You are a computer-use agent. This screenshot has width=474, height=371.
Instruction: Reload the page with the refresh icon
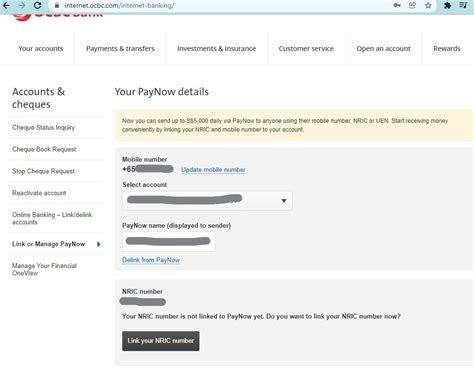click(38, 5)
